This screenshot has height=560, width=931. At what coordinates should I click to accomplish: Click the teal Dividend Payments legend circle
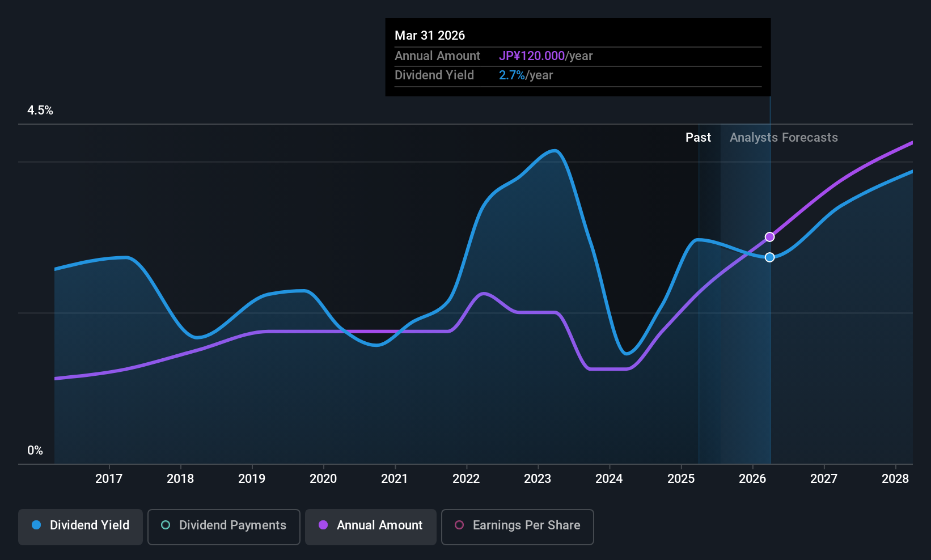point(166,525)
